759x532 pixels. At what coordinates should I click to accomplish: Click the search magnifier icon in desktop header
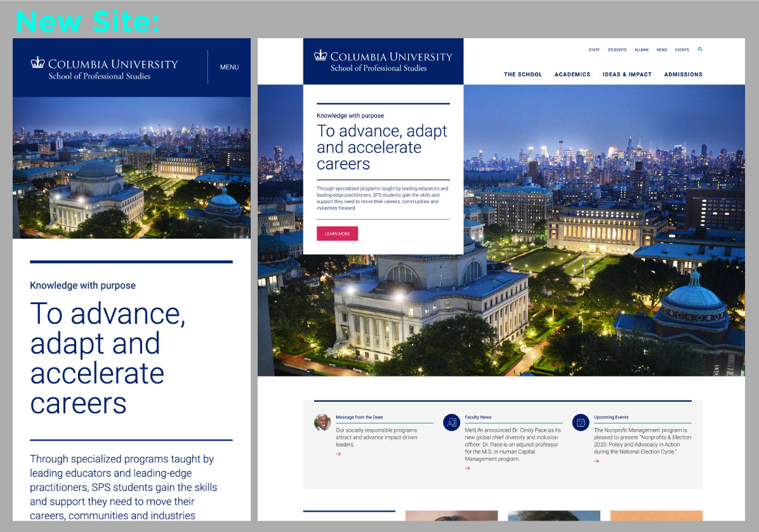tap(700, 49)
